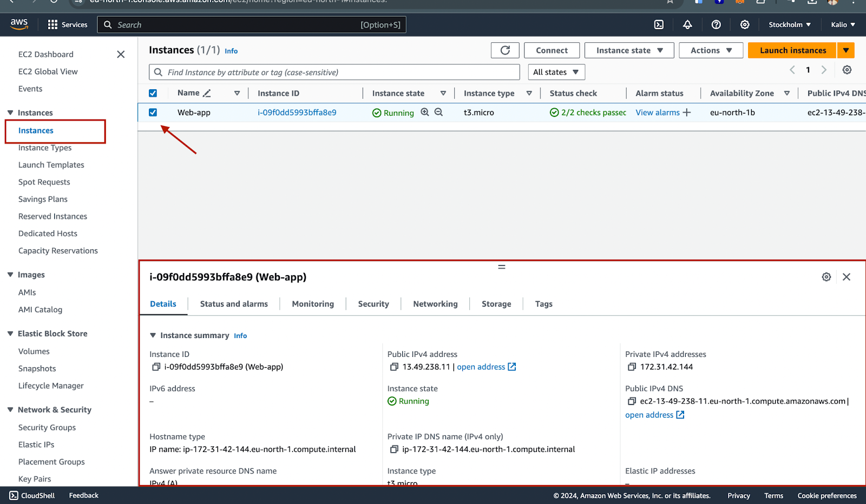Image resolution: width=866 pixels, height=504 pixels.
Task: Sort by the Instance state column arrow
Action: click(443, 93)
